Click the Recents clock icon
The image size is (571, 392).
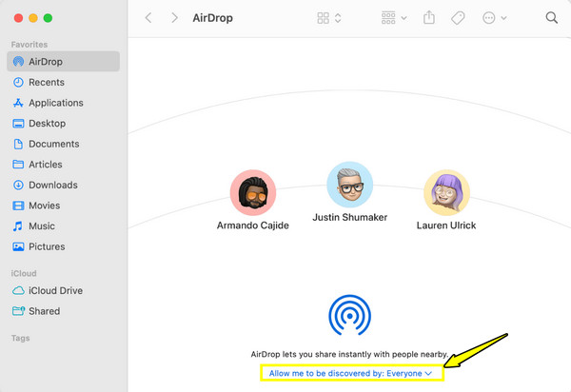(x=18, y=82)
